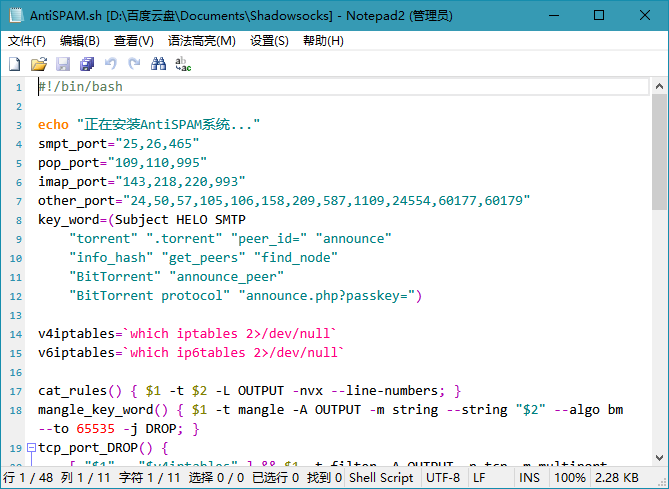Open the 帮助(H) menu
669x489 pixels.
point(322,41)
